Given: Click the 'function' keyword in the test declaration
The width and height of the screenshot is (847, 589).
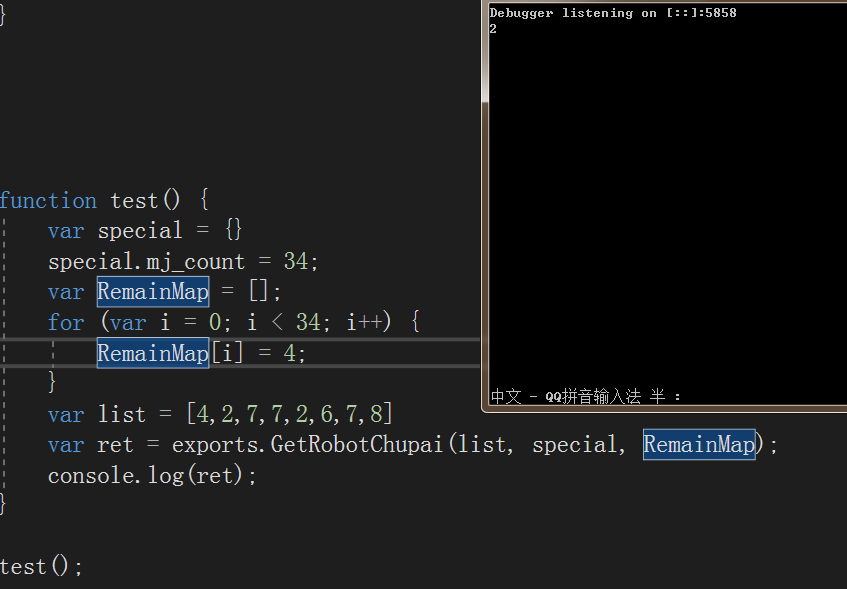Looking at the screenshot, I should pyautogui.click(x=48, y=200).
